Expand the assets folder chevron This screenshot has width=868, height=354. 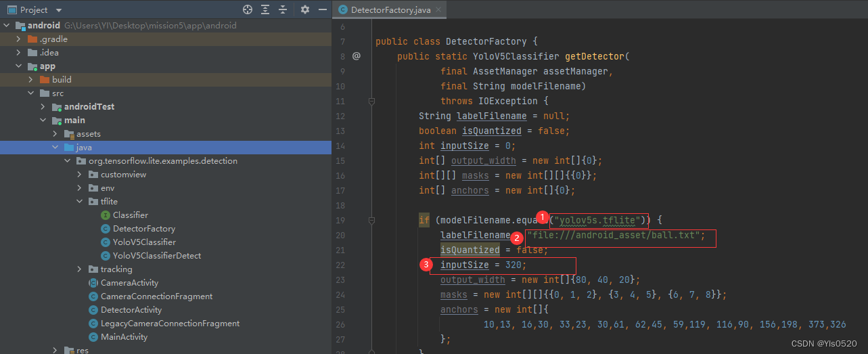click(55, 134)
